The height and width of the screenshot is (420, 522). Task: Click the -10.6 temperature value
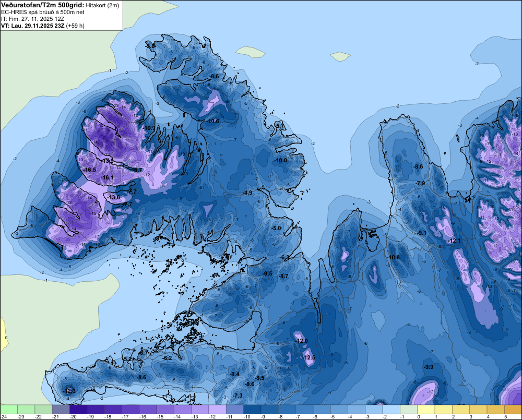point(212,121)
